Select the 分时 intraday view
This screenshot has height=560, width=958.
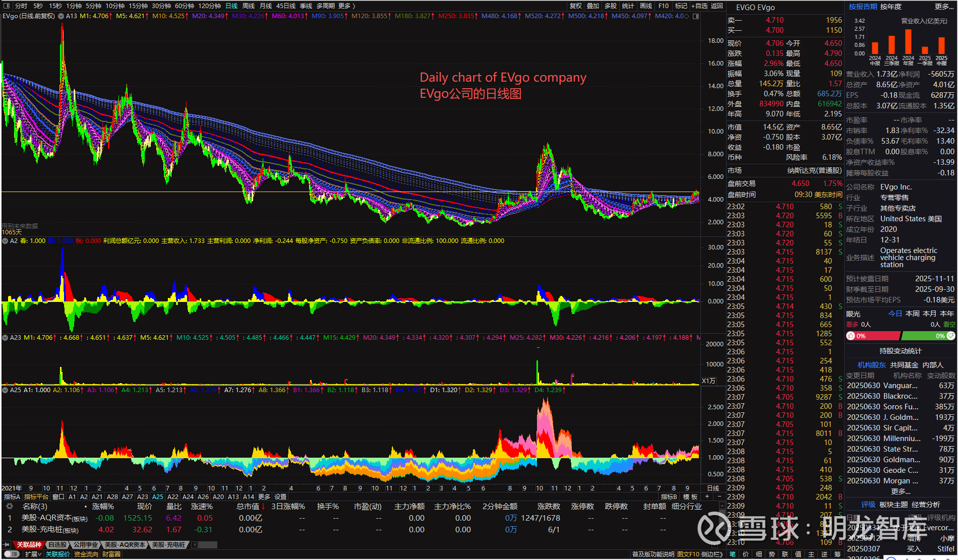click(21, 6)
